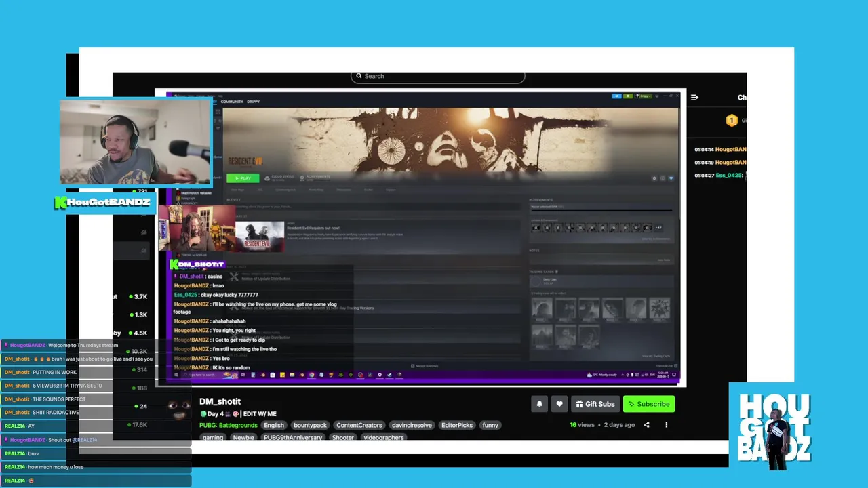Open the DM_shotit channel name
This screenshot has width=868, height=488.
[220, 401]
